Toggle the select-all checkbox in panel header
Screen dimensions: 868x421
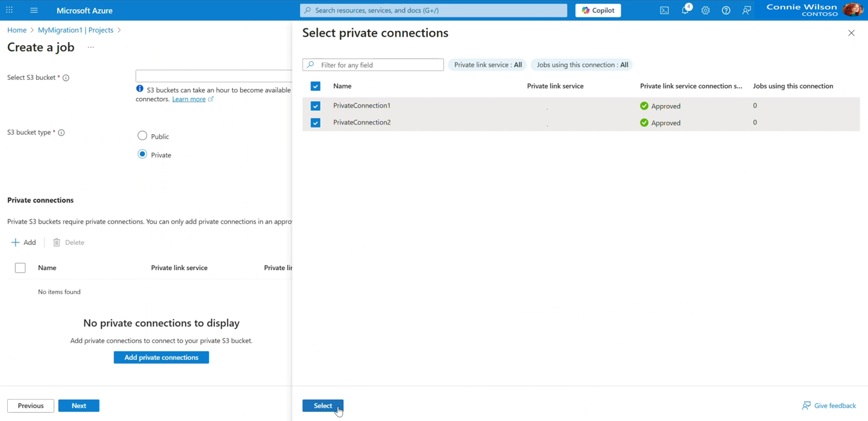pyautogui.click(x=316, y=86)
